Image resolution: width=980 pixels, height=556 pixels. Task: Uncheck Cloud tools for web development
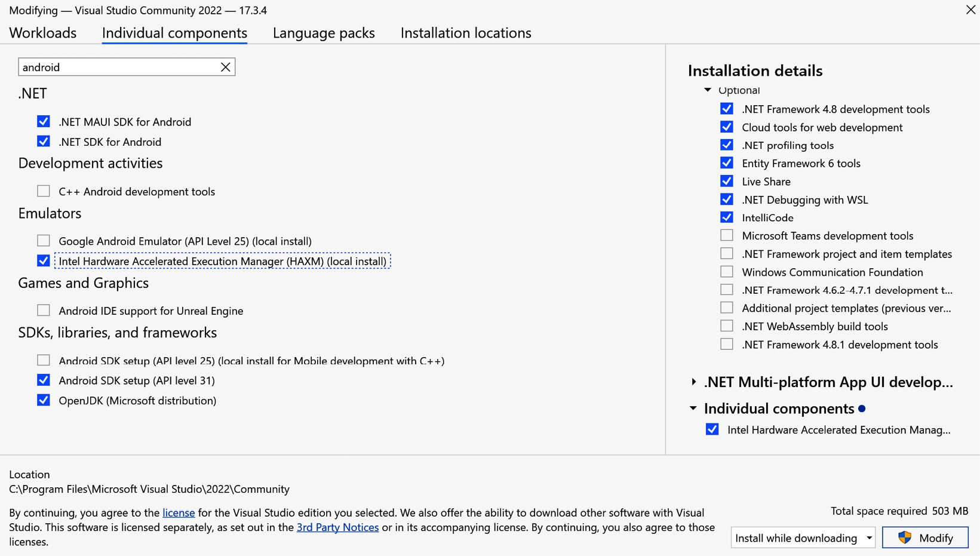(x=727, y=127)
